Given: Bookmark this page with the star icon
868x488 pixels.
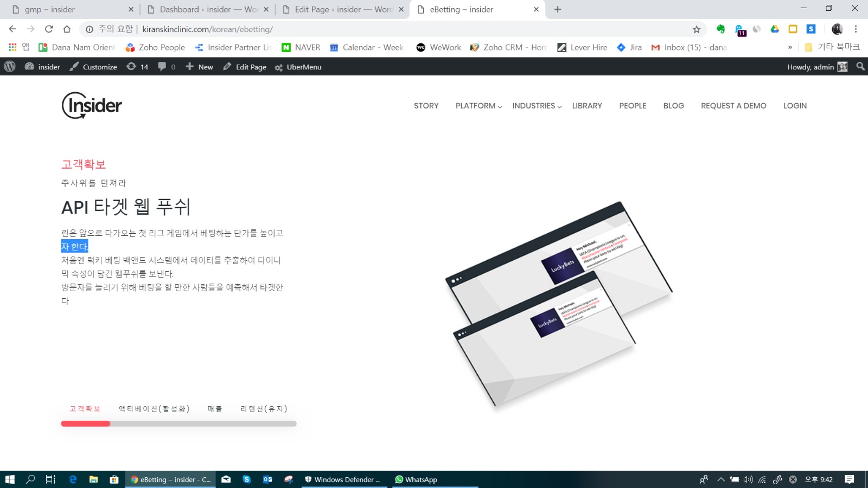Looking at the screenshot, I should click(x=697, y=29).
